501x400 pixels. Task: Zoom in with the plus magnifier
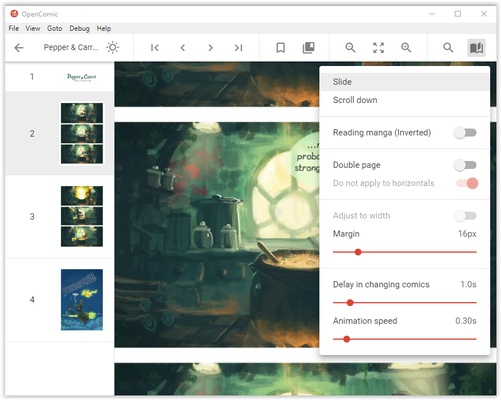pos(406,48)
